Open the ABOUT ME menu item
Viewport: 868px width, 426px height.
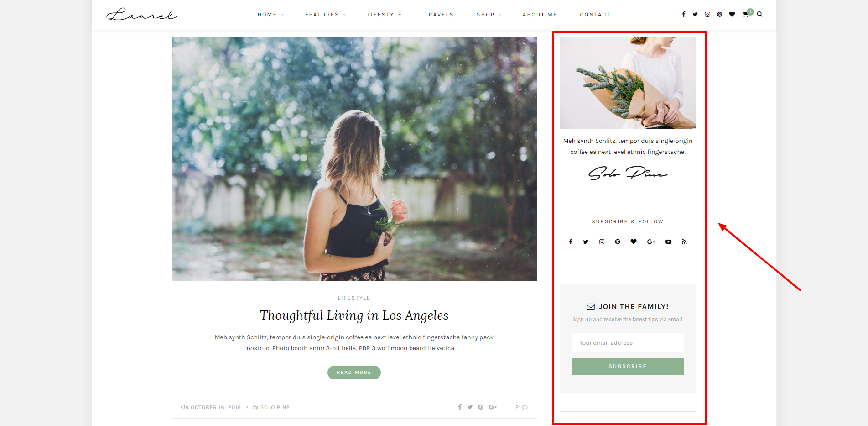[x=540, y=15]
